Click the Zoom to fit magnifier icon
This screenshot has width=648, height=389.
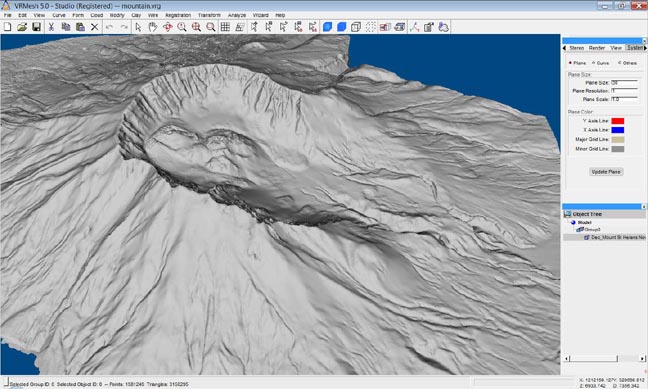click(196, 27)
